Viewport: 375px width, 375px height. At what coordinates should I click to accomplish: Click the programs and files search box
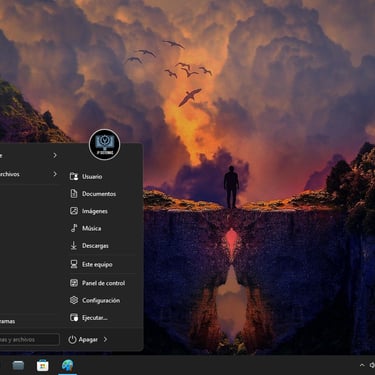[29, 339]
